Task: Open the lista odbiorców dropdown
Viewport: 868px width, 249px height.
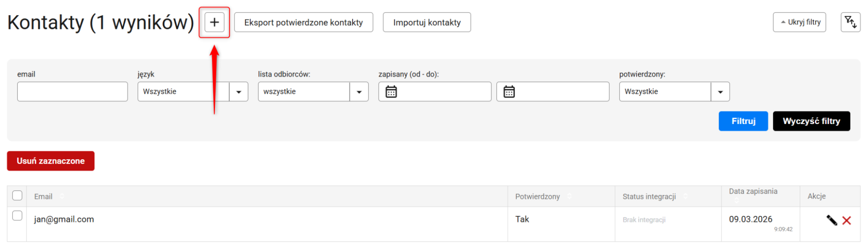Action: tap(359, 92)
